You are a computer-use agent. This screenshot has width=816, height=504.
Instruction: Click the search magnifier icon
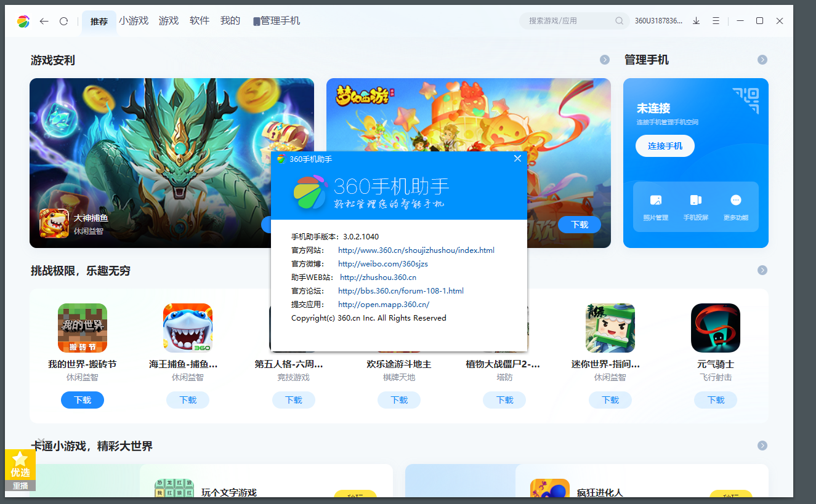[x=620, y=21]
